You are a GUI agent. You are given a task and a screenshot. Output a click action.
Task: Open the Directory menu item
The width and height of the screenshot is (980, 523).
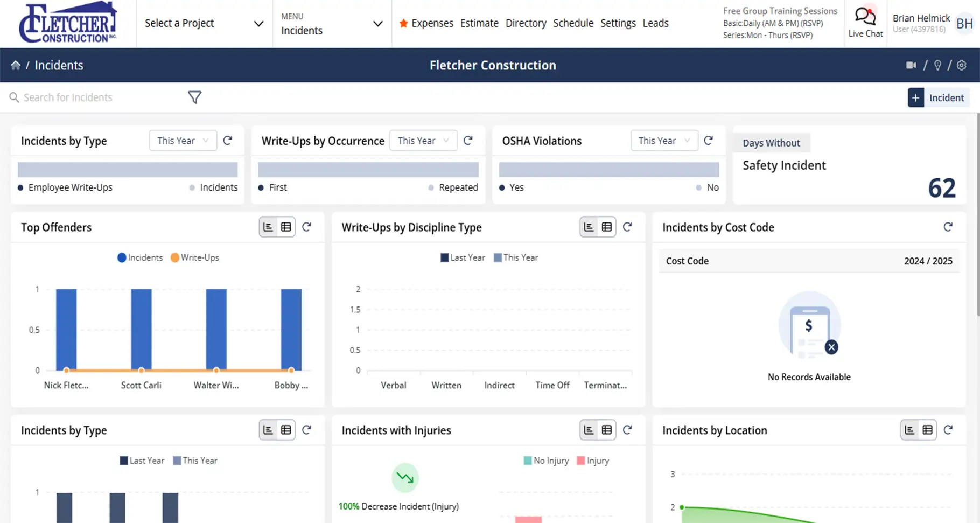point(526,23)
